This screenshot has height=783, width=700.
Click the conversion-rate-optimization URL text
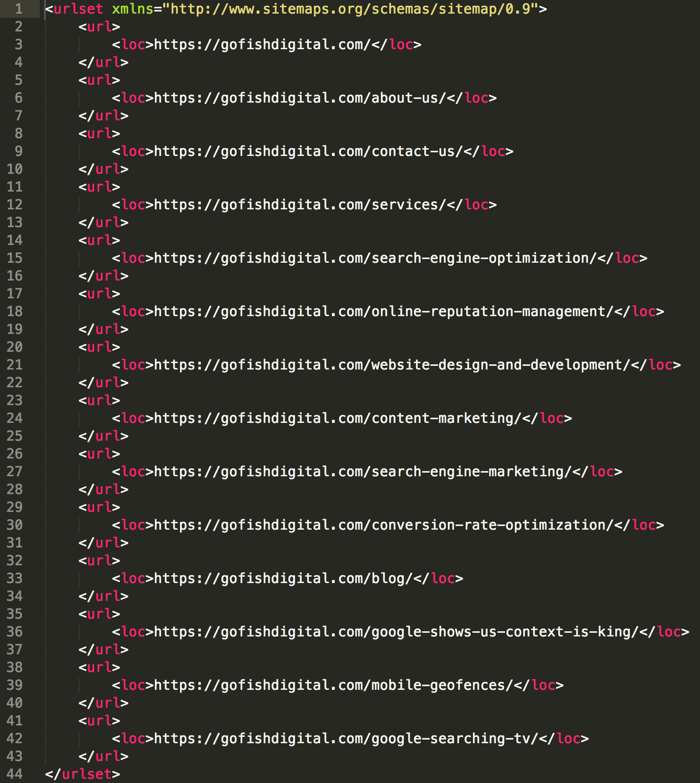tap(383, 525)
